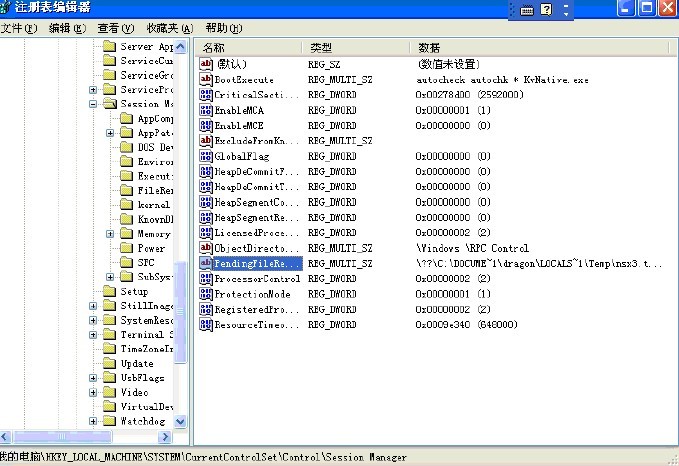Click the GlobalFlag DWORD icon

pyautogui.click(x=207, y=156)
